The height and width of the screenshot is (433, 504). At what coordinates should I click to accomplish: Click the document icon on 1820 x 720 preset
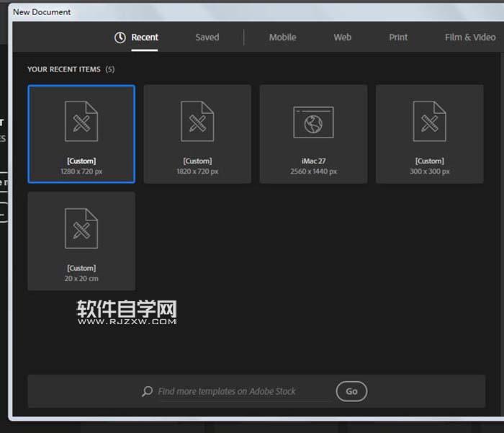(197, 121)
